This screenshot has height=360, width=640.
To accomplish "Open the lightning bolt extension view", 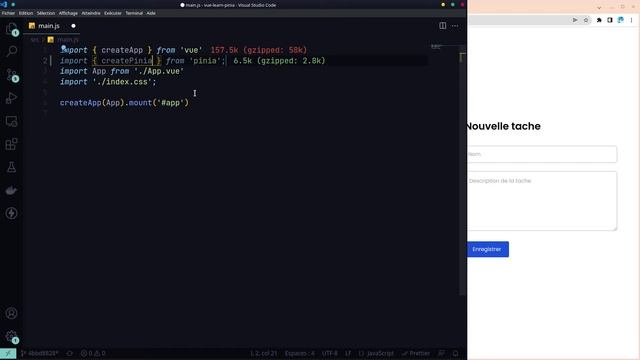I will coord(11,213).
